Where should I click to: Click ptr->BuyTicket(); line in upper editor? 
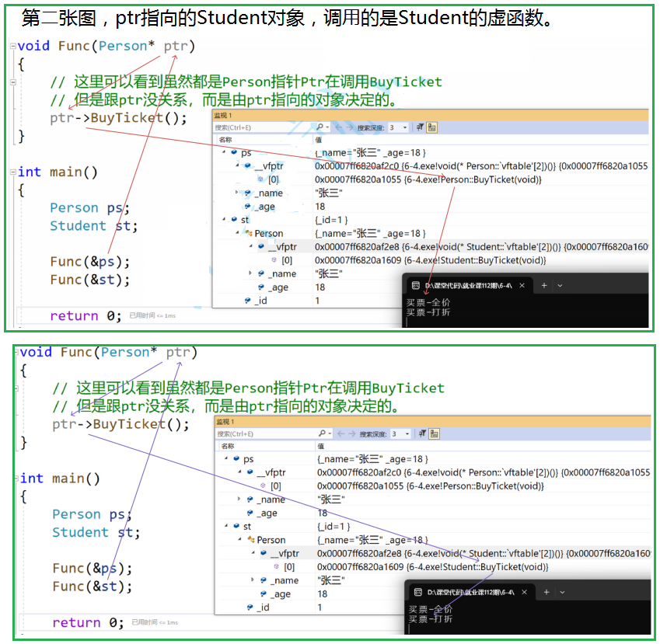click(x=118, y=118)
